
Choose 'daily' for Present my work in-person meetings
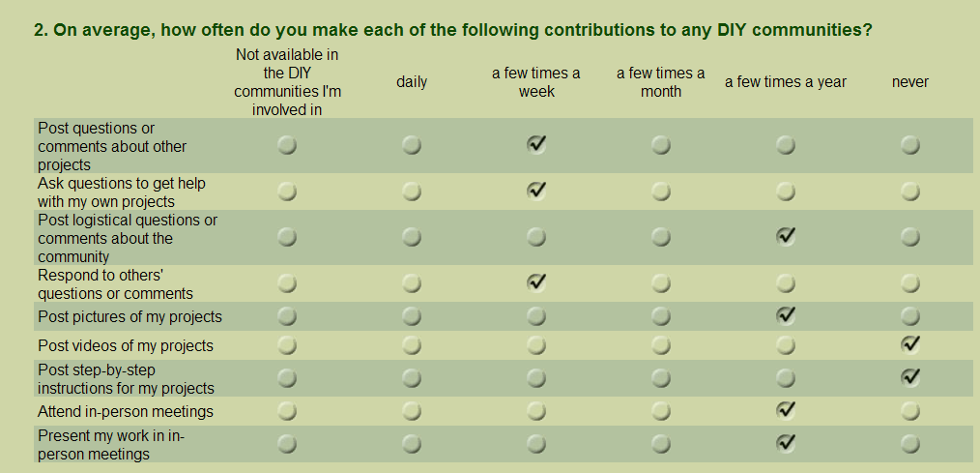coord(412,444)
